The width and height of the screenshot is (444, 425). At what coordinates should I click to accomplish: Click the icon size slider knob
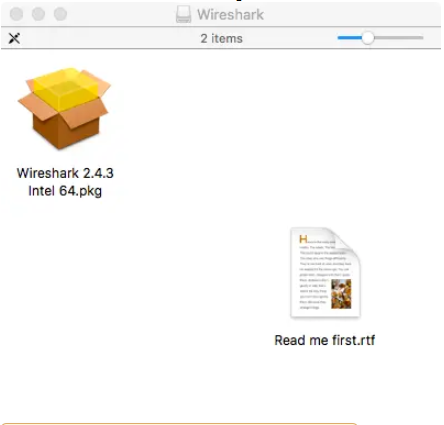368,38
